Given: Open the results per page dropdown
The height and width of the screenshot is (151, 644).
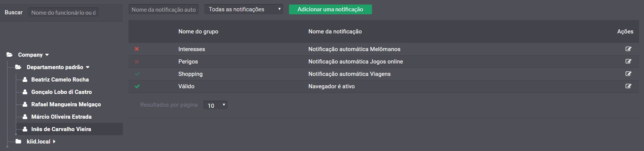Looking at the screenshot, I should coord(215,105).
